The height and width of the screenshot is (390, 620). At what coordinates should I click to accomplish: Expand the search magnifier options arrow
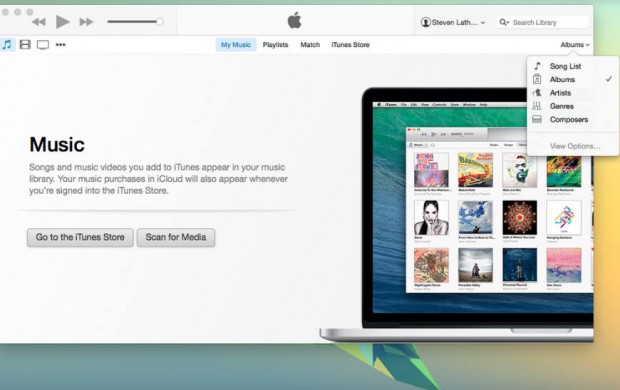[504, 23]
